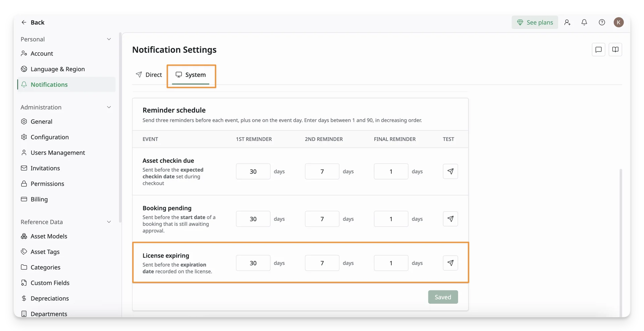Click the feedback chat bubble icon
The height and width of the screenshot is (331, 644).
pos(598,50)
